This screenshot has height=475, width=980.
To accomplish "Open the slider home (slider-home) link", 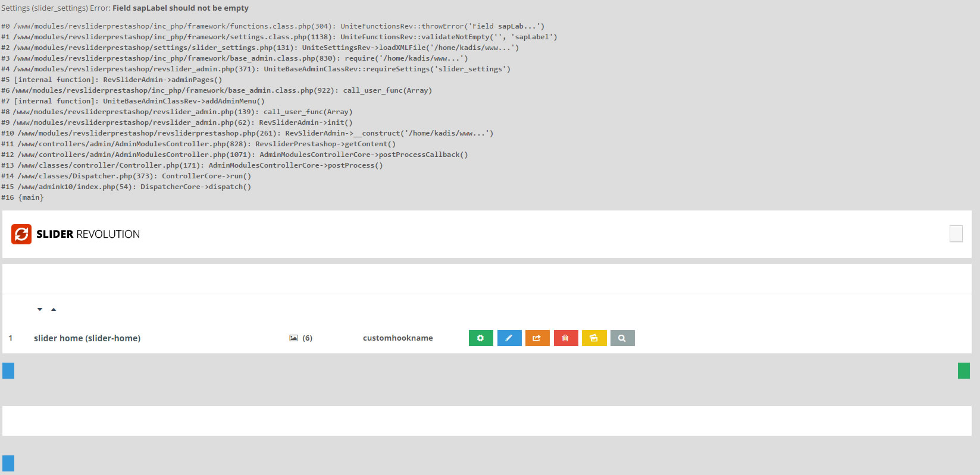I will click(87, 338).
